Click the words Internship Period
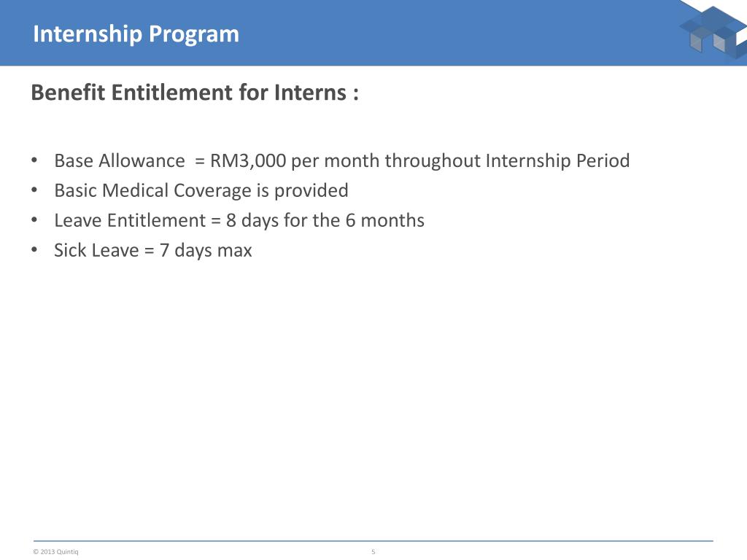747x560 pixels. 557,161
